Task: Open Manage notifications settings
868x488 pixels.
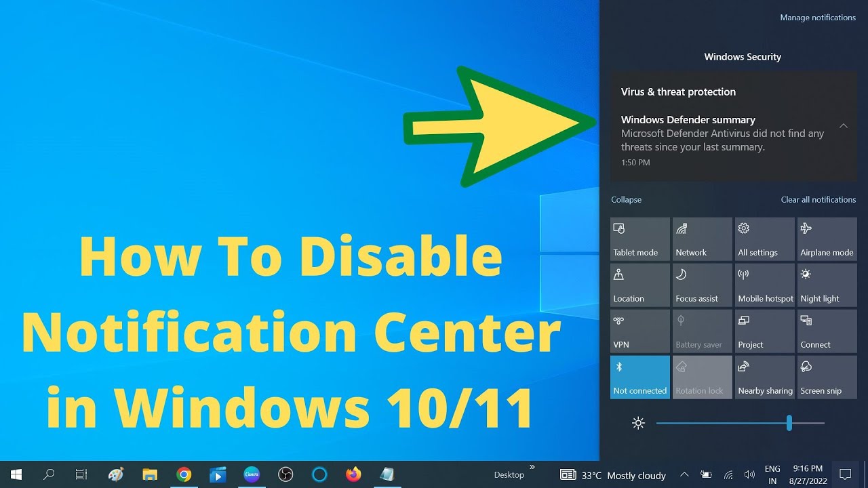Action: pos(817,18)
